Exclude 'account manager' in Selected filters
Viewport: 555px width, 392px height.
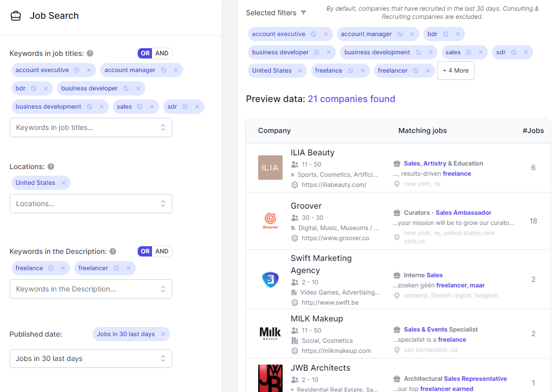[x=400, y=34]
